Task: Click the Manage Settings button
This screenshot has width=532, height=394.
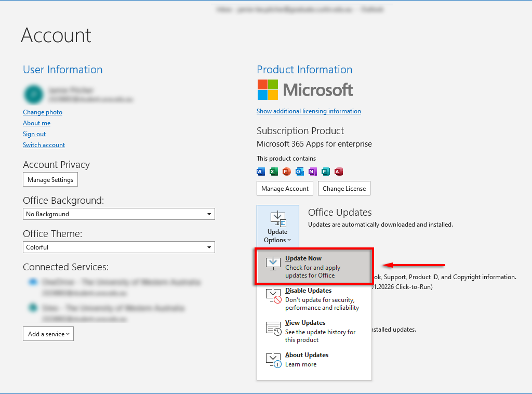Action: (x=50, y=180)
